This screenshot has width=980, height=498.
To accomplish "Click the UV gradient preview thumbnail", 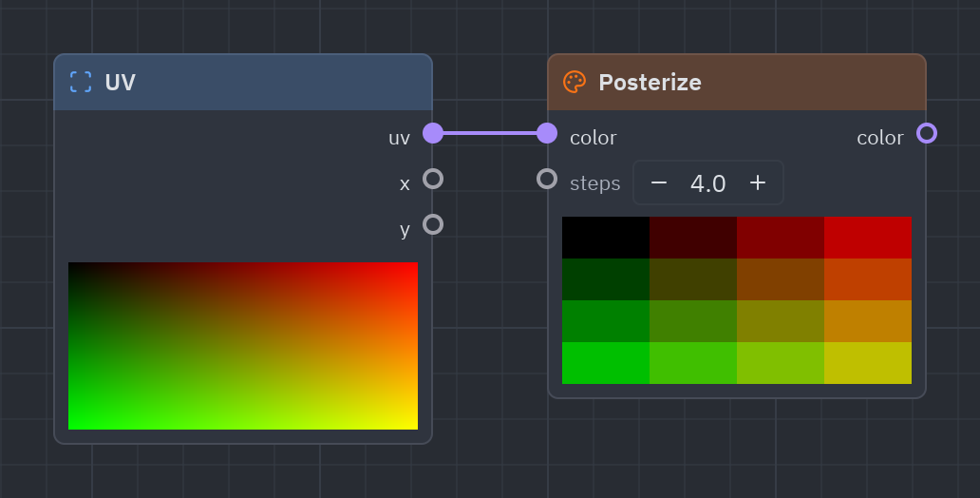I will pos(243,346).
